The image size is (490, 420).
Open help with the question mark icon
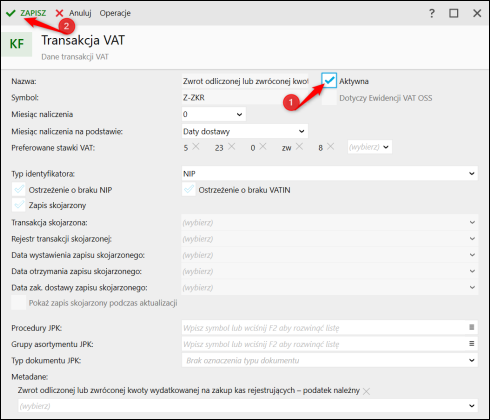(432, 13)
